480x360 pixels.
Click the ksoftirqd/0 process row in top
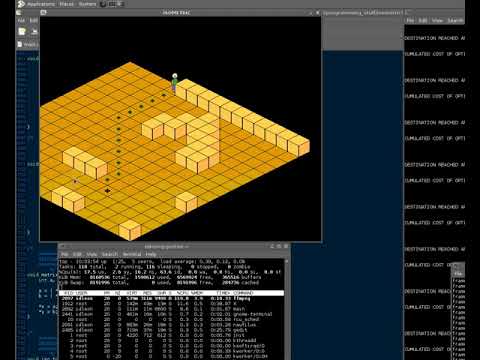point(171,346)
